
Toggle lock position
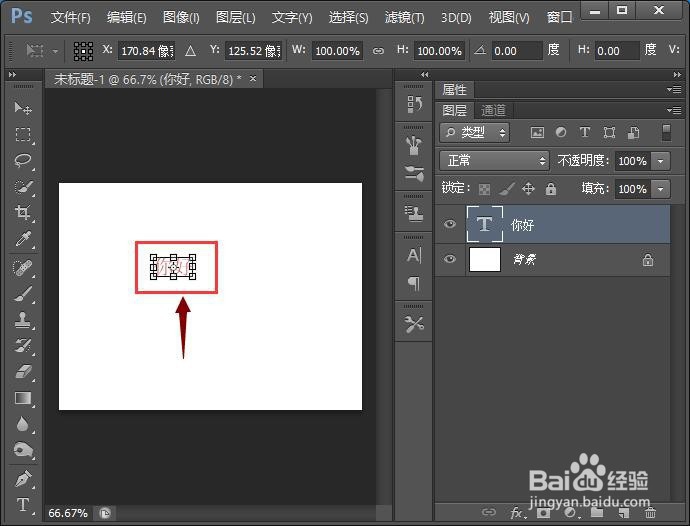tap(528, 189)
